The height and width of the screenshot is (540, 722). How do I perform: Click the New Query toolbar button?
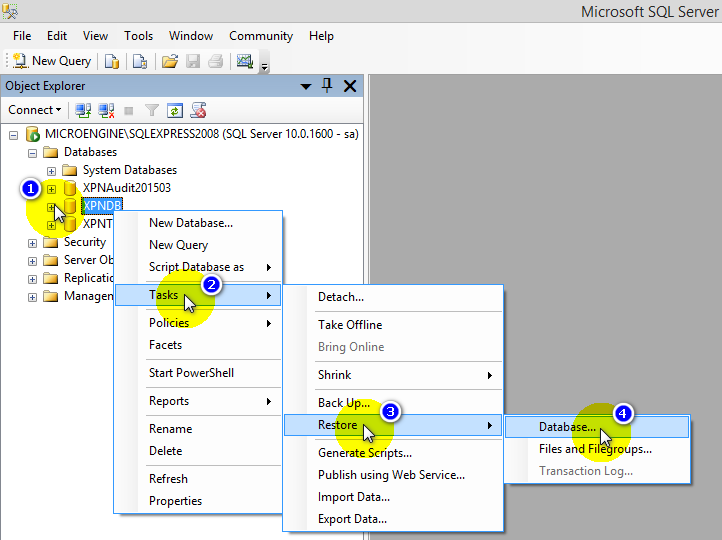pos(52,61)
